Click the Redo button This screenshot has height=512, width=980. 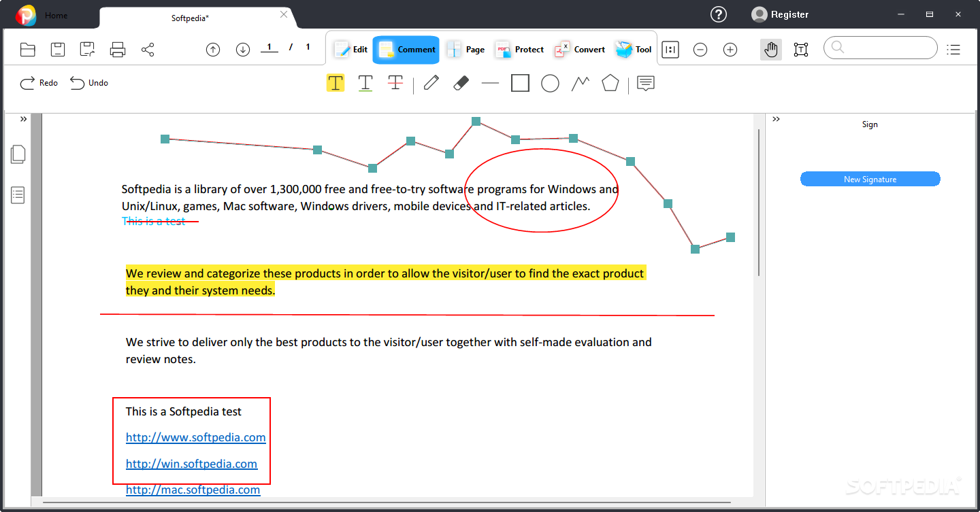[39, 83]
